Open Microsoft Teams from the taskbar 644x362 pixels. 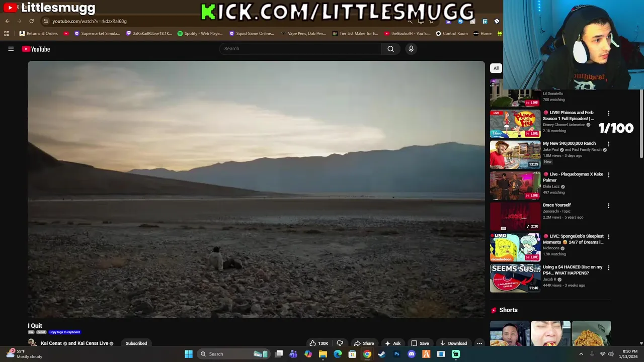click(293, 354)
